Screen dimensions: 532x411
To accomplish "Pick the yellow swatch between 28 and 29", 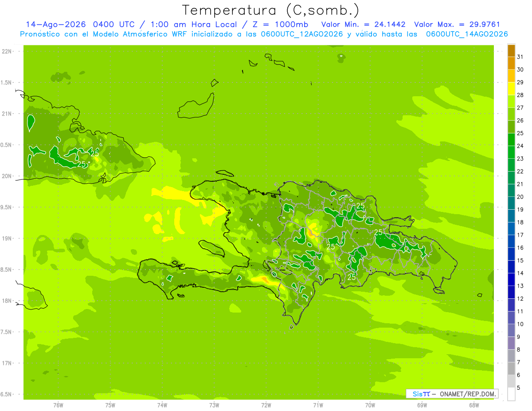I will coord(511,89).
